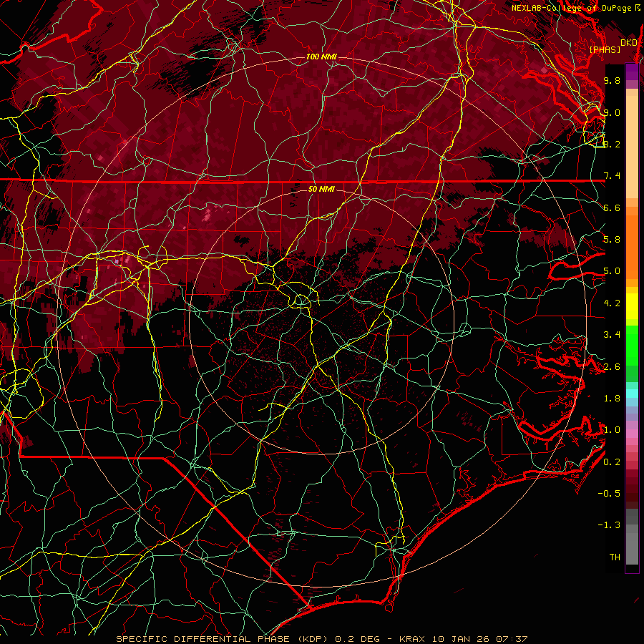Click the 100 NMI range ring label
The height and width of the screenshot is (644, 644).
click(x=321, y=57)
